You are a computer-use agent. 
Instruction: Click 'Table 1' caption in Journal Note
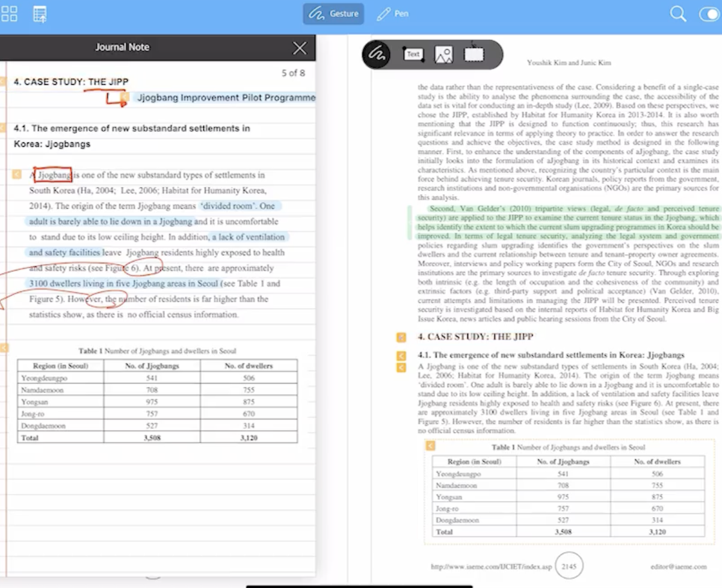[157, 351]
